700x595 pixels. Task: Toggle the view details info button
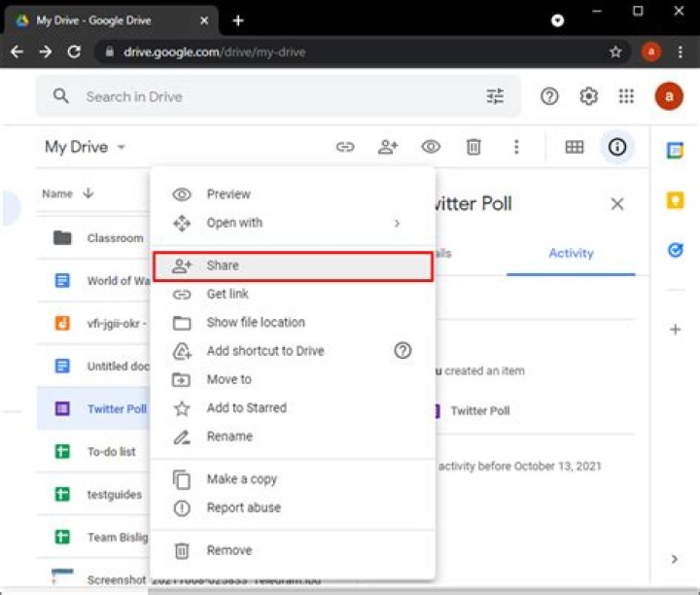pyautogui.click(x=617, y=147)
